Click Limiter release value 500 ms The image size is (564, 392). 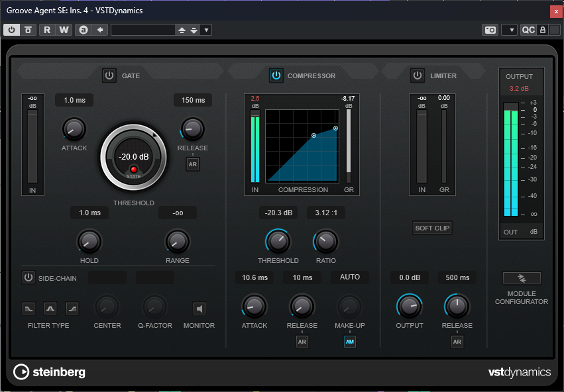pyautogui.click(x=457, y=277)
